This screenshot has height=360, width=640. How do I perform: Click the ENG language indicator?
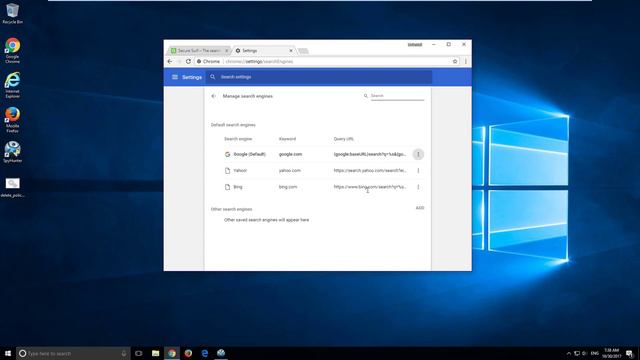(594, 353)
